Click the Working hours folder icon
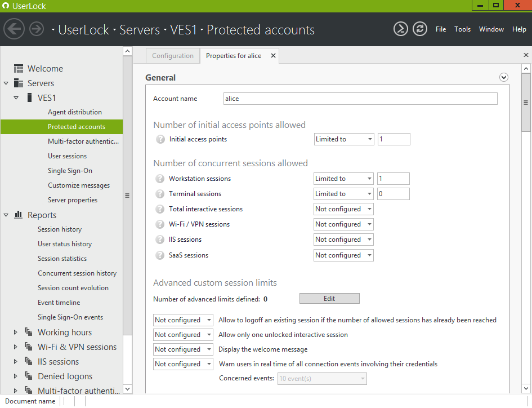 (29, 332)
